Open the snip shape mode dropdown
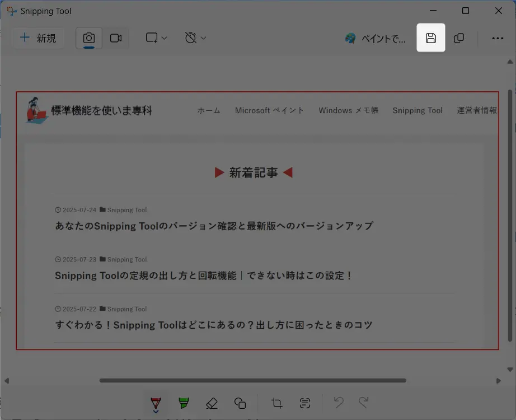The width and height of the screenshot is (516, 420). (x=156, y=38)
